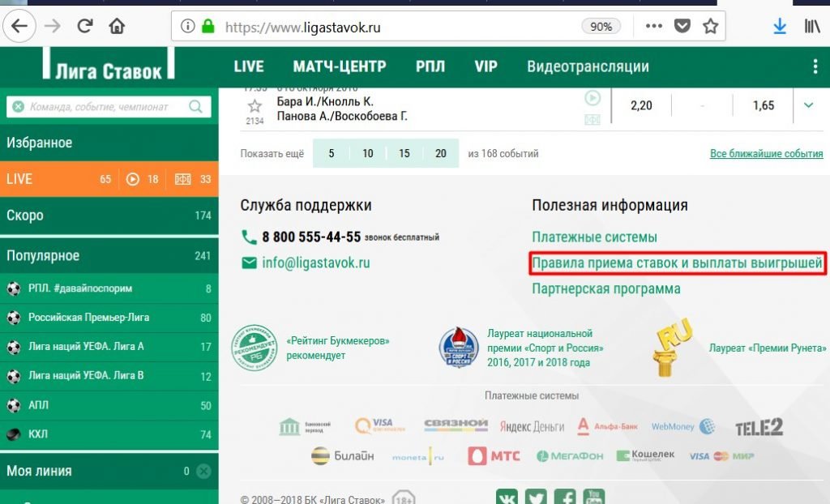Bookmark this page with the star icon
The height and width of the screenshot is (504, 830).
(710, 26)
